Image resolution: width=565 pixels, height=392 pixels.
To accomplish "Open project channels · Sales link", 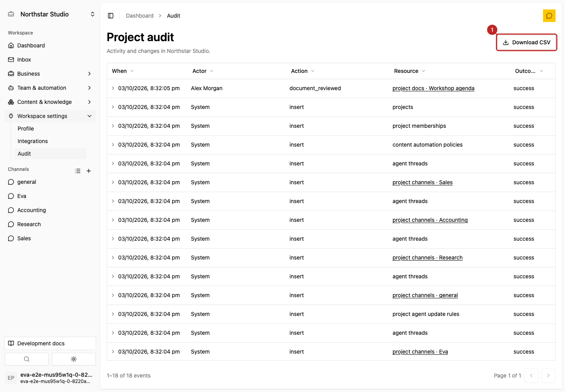I will point(423,182).
